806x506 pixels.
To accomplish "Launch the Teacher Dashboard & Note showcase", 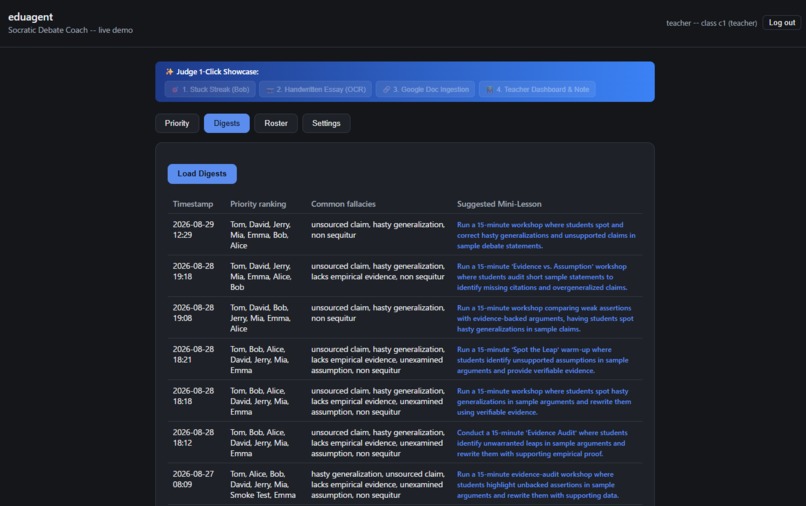I will click(537, 89).
